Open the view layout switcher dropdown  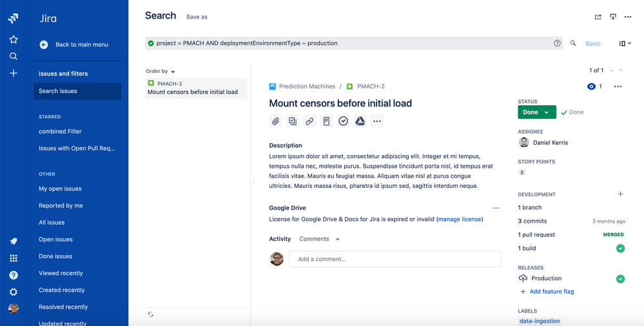point(625,43)
